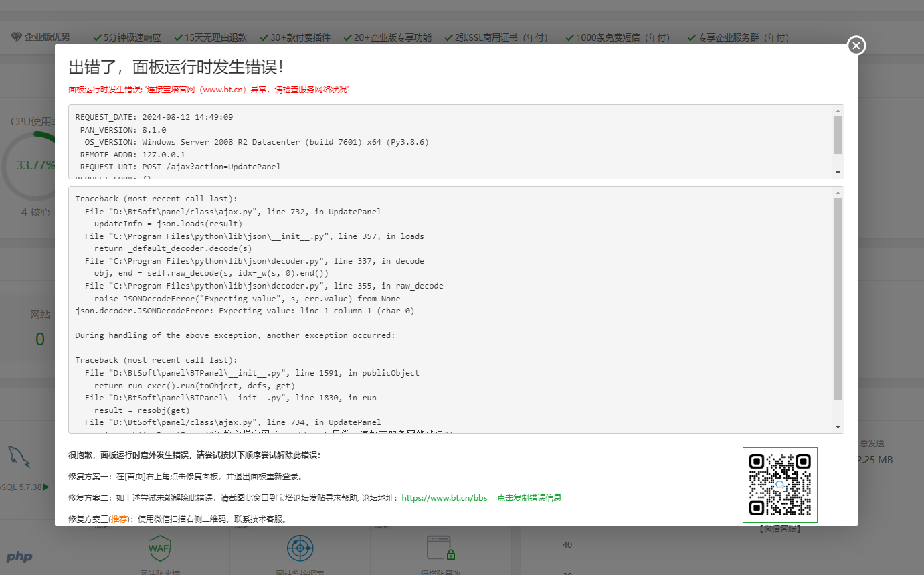Click 点击复制错误信息 to copy error info

coord(529,498)
